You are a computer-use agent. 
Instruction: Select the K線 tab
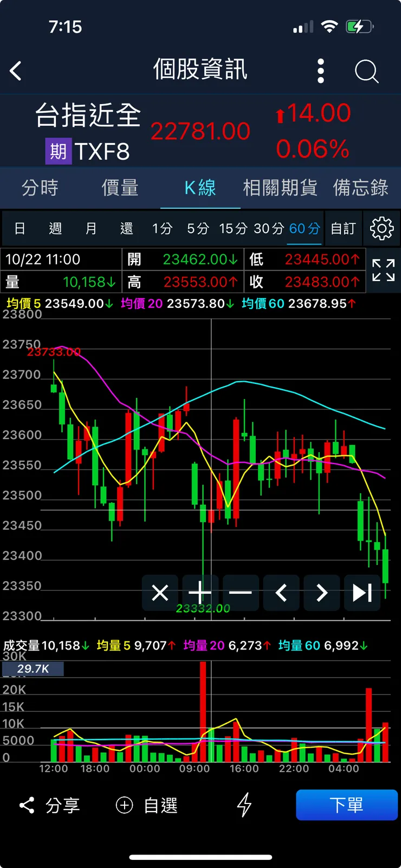200,188
